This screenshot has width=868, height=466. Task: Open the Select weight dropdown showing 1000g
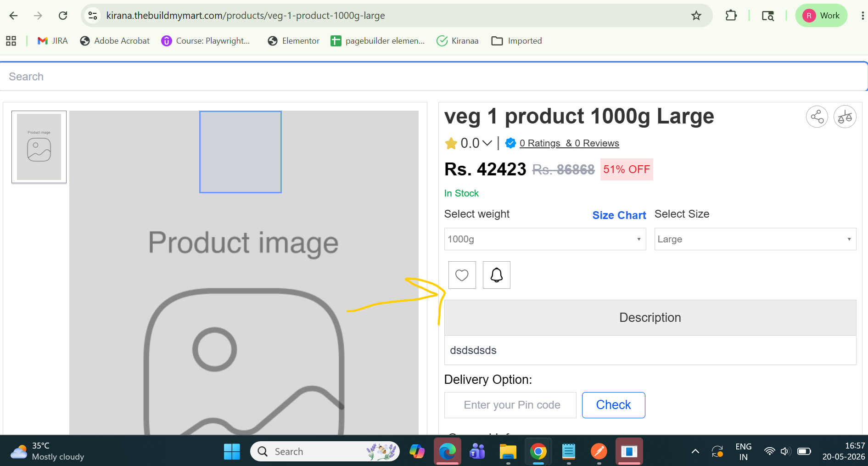click(x=545, y=239)
